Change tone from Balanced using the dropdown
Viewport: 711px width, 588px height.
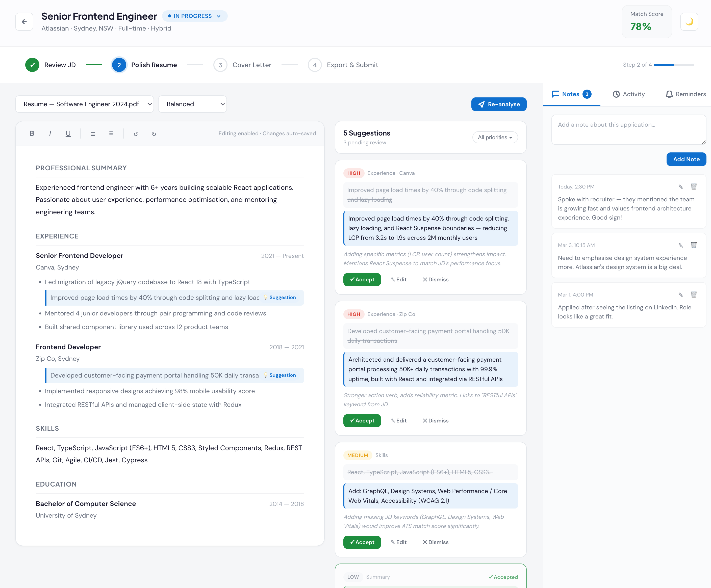coord(192,104)
